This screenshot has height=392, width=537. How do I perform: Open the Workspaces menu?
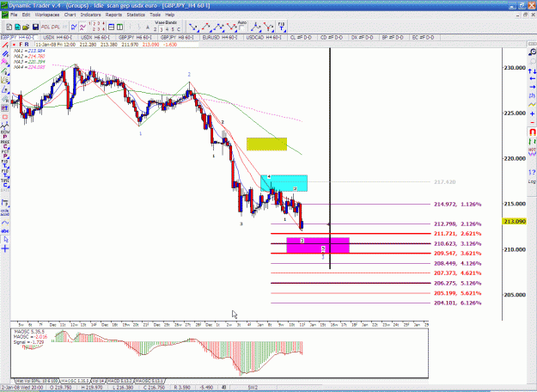[x=47, y=15]
